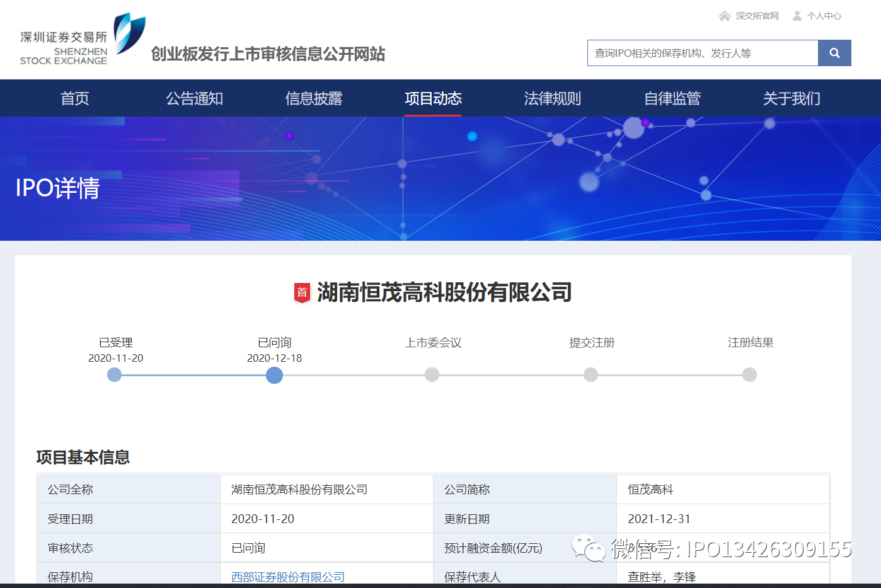Click the company heading 湖南恒茂高科股份有限公司

pos(444,292)
